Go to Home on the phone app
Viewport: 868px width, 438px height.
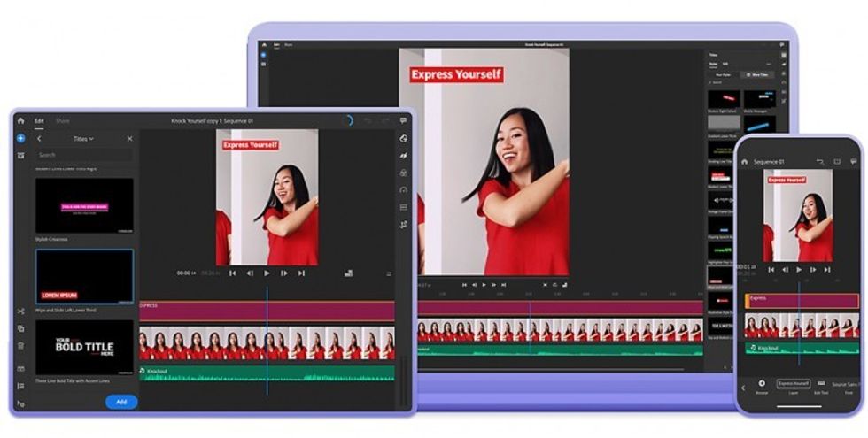(745, 161)
